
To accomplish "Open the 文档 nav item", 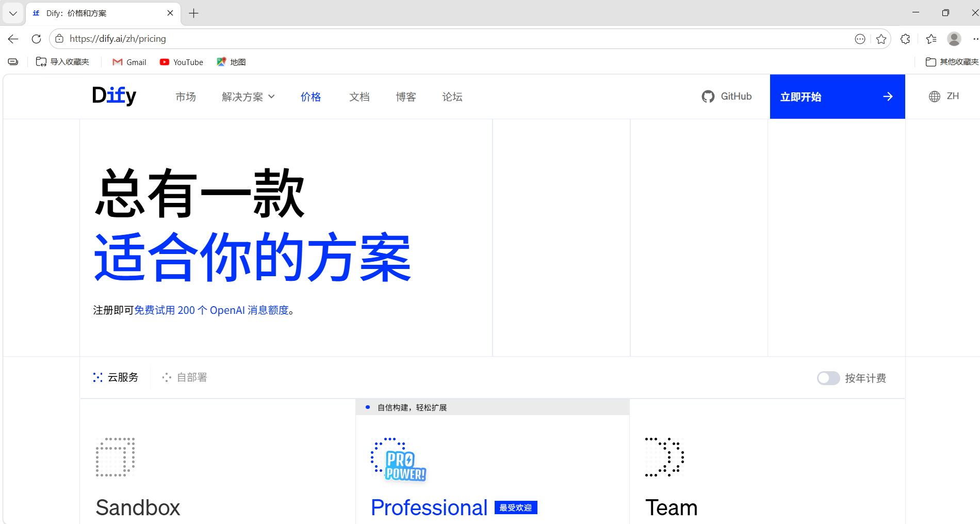I will coord(360,97).
